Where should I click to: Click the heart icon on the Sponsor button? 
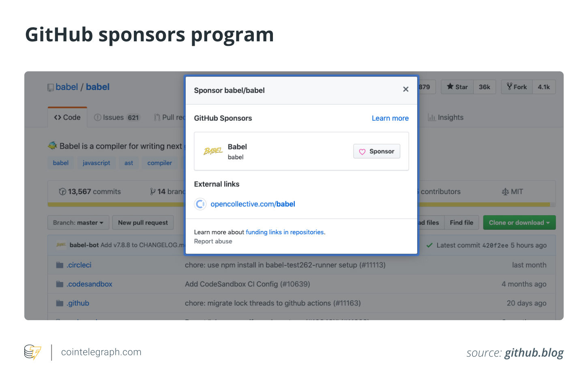[362, 151]
